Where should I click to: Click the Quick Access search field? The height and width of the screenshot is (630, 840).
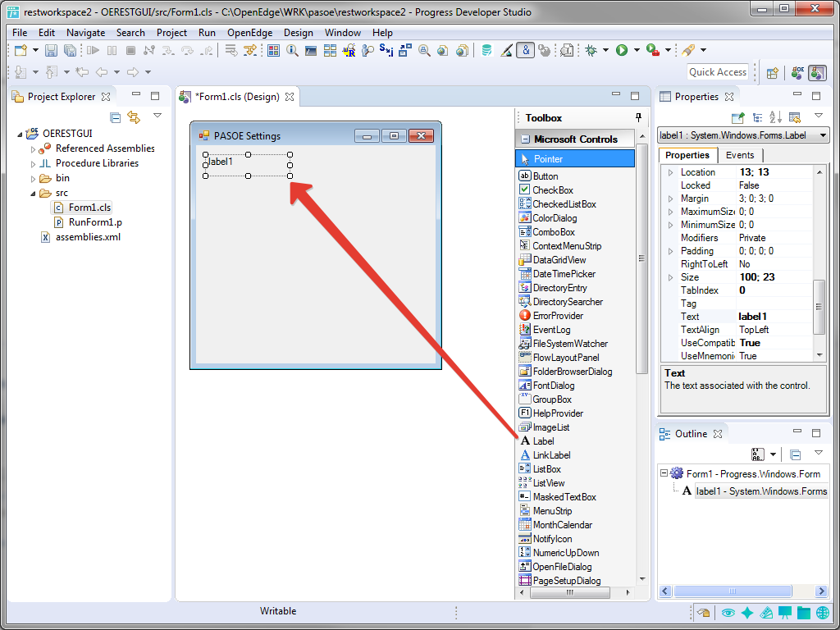tap(717, 72)
